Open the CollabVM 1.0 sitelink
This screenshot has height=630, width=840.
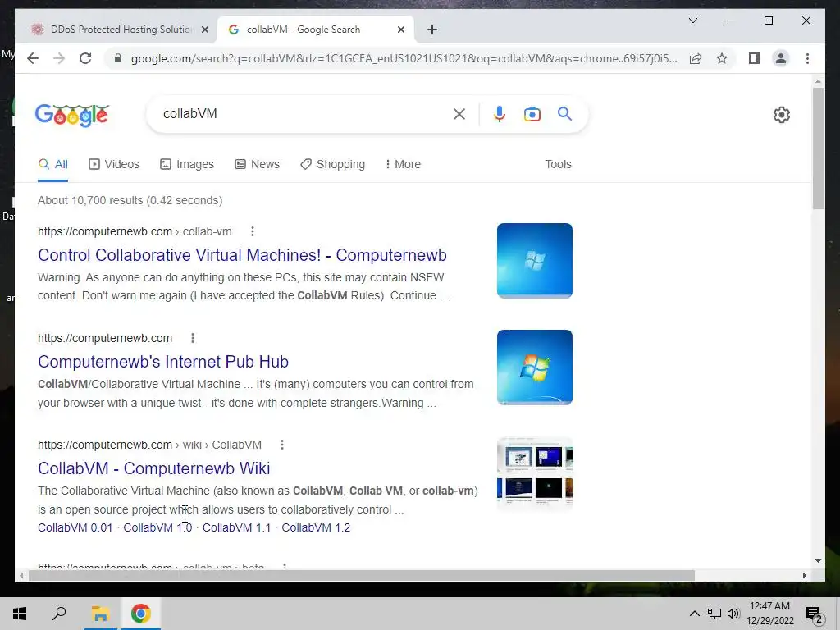pyautogui.click(x=157, y=527)
